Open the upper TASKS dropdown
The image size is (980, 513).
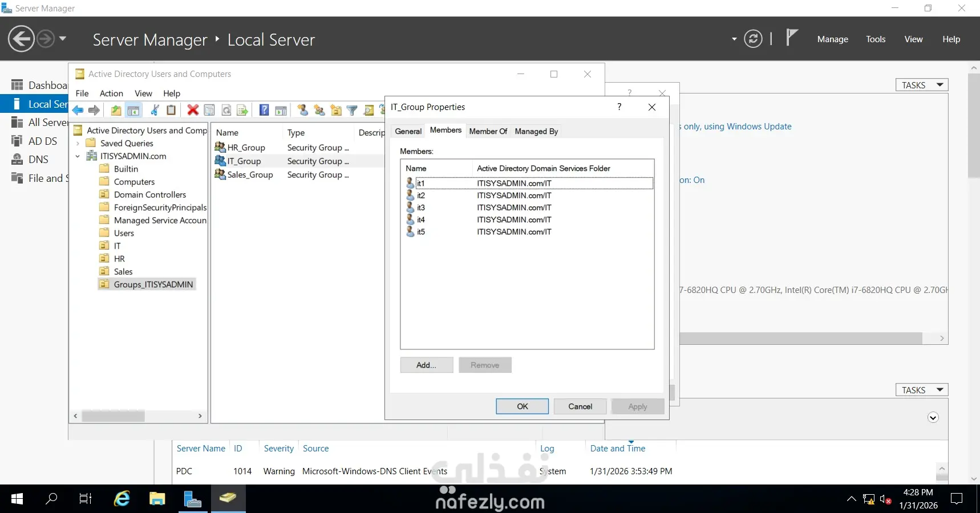click(922, 85)
